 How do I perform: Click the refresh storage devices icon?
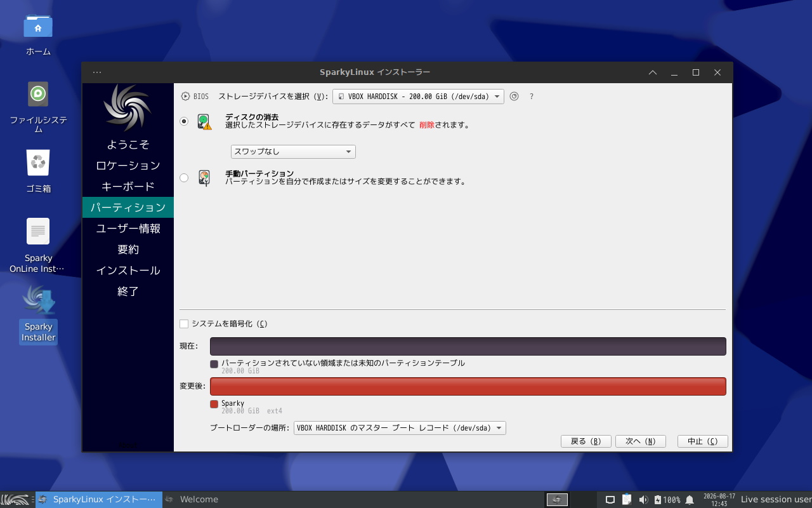coord(514,97)
